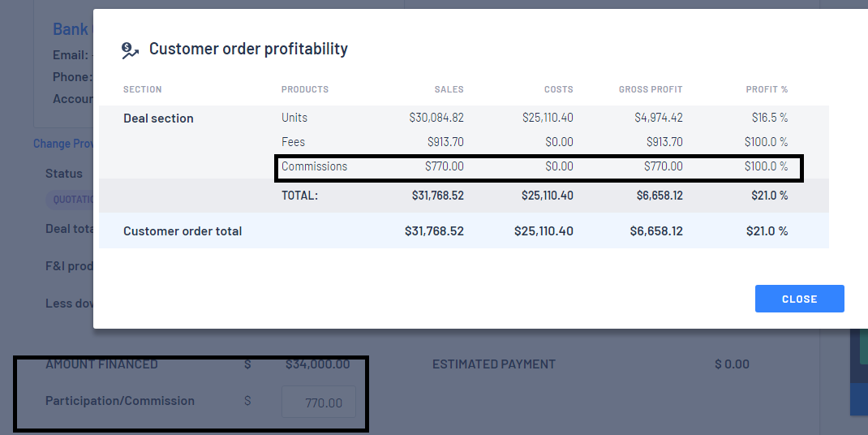Screen dimensions: 868x435
Task: Click the Deal section row title
Action: click(x=158, y=118)
